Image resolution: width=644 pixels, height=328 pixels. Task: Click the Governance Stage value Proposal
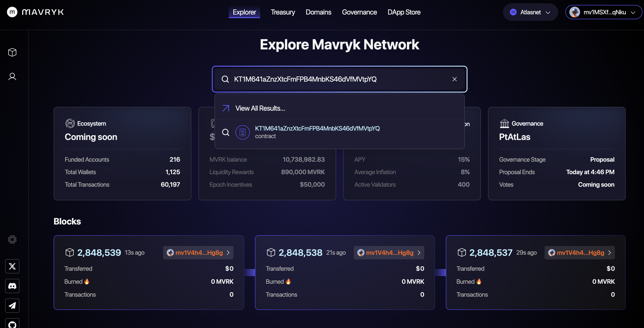(602, 159)
